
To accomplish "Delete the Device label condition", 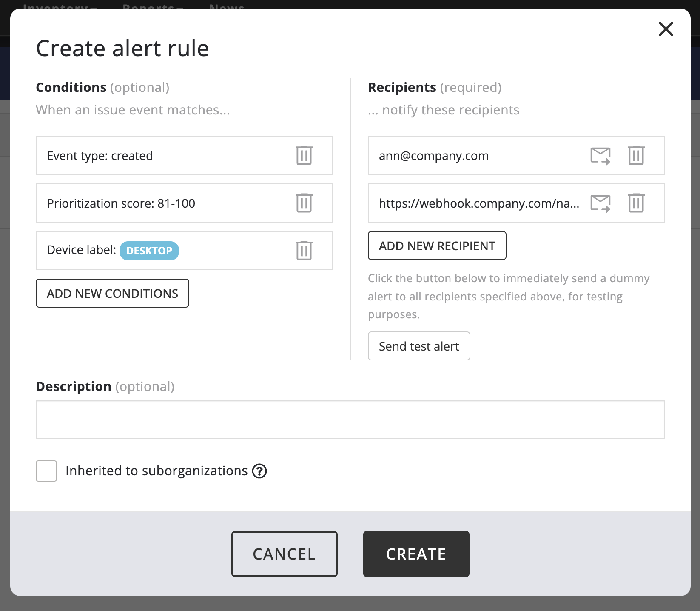I will click(x=304, y=251).
